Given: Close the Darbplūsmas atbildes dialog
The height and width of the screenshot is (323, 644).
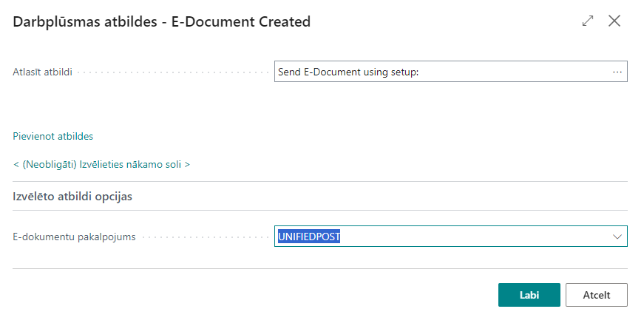Looking at the screenshot, I should (x=614, y=21).
